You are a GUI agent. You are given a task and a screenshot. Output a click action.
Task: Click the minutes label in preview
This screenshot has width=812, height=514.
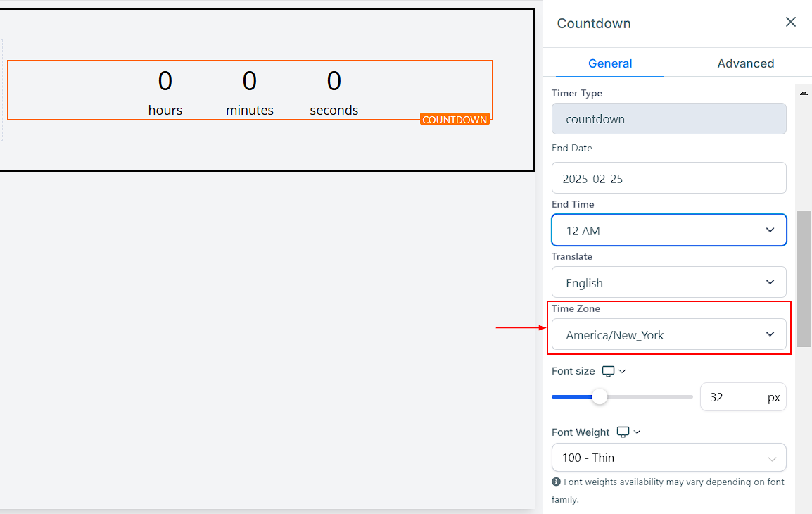point(250,111)
